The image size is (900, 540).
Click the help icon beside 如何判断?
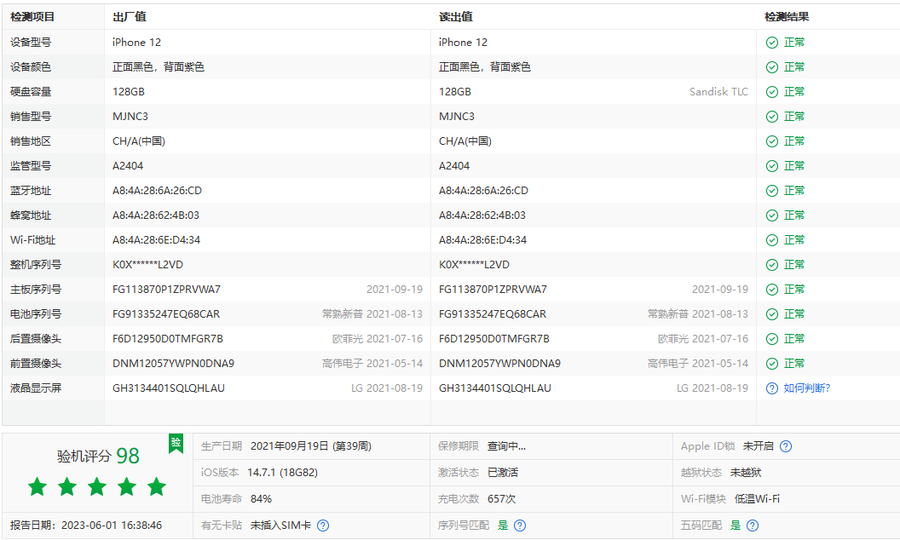[x=772, y=389]
